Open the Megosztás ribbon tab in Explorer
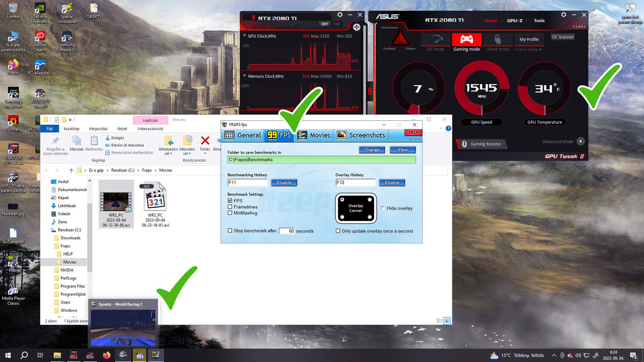This screenshot has height=362, width=644. 98,129
